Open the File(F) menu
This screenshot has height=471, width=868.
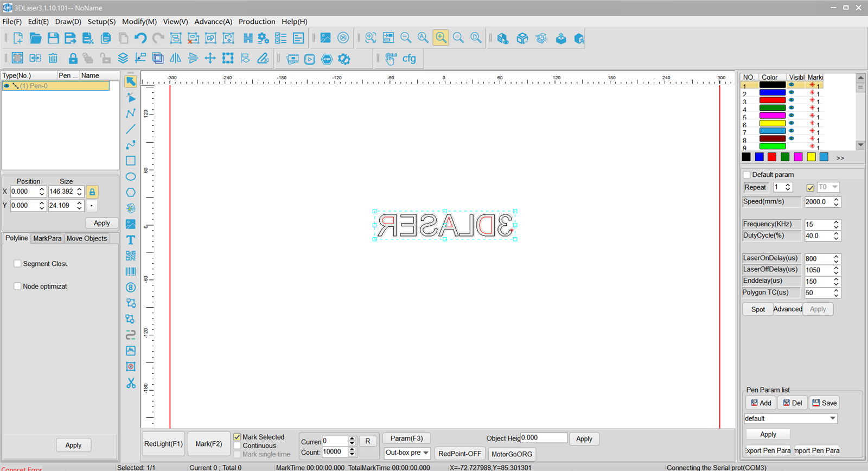(x=12, y=22)
